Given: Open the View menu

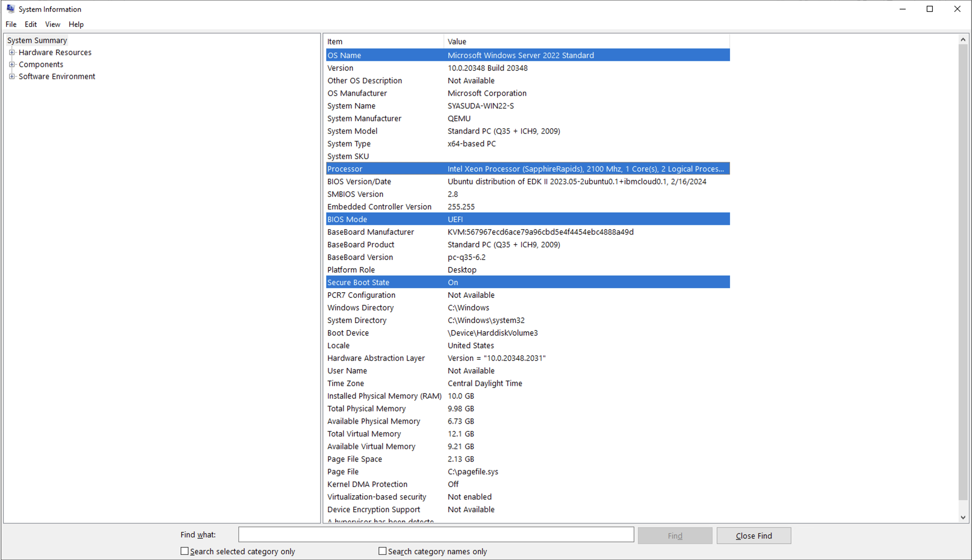Looking at the screenshot, I should click(x=52, y=24).
